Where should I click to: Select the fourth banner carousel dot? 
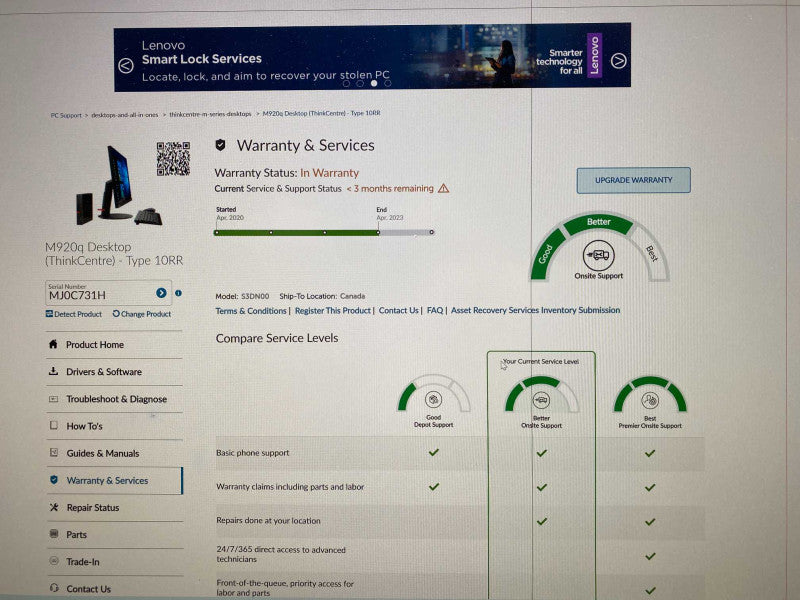tap(388, 83)
